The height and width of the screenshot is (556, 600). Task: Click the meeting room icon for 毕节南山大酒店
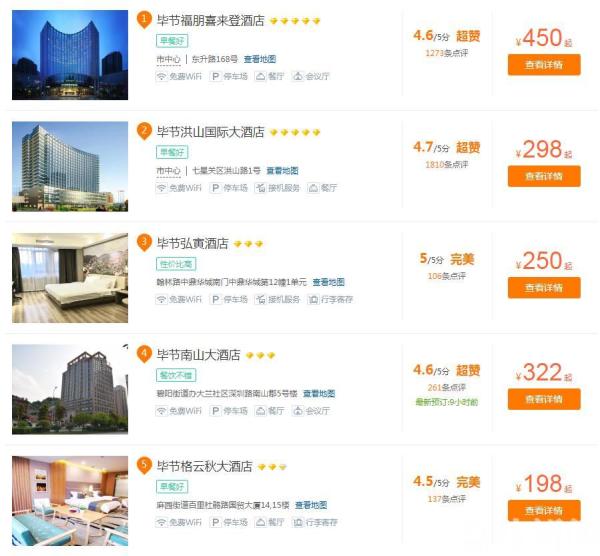298,411
